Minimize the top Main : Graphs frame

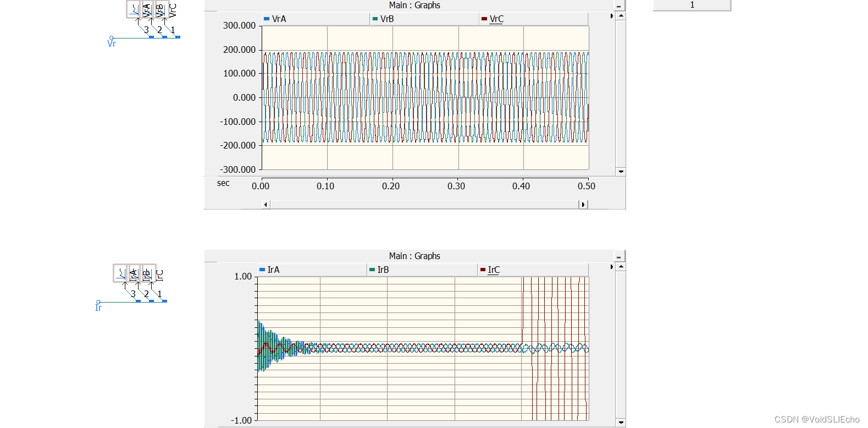click(x=619, y=6)
